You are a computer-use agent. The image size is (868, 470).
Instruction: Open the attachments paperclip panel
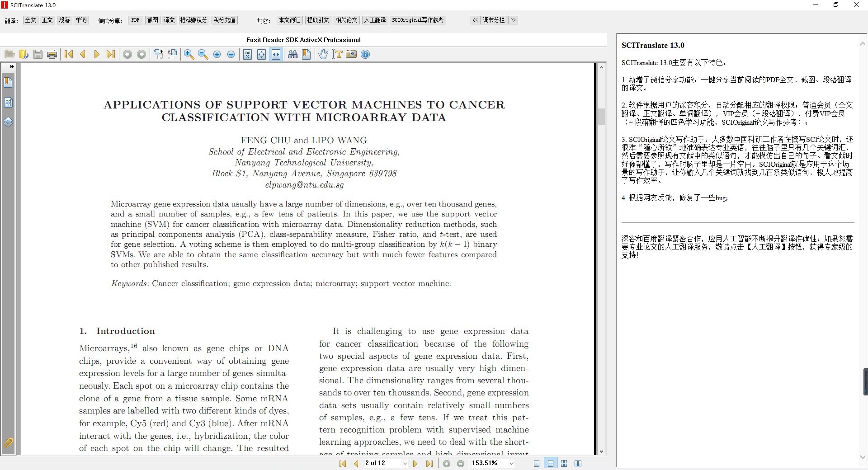(8, 443)
